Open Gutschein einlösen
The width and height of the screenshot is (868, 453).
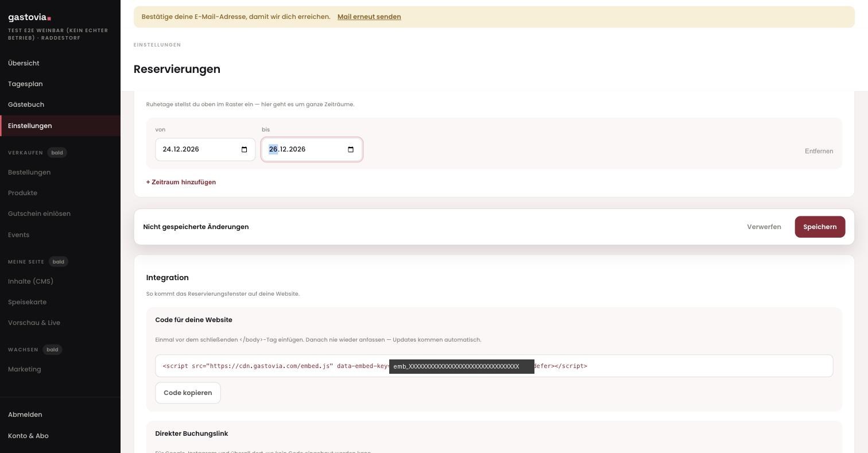tap(39, 214)
